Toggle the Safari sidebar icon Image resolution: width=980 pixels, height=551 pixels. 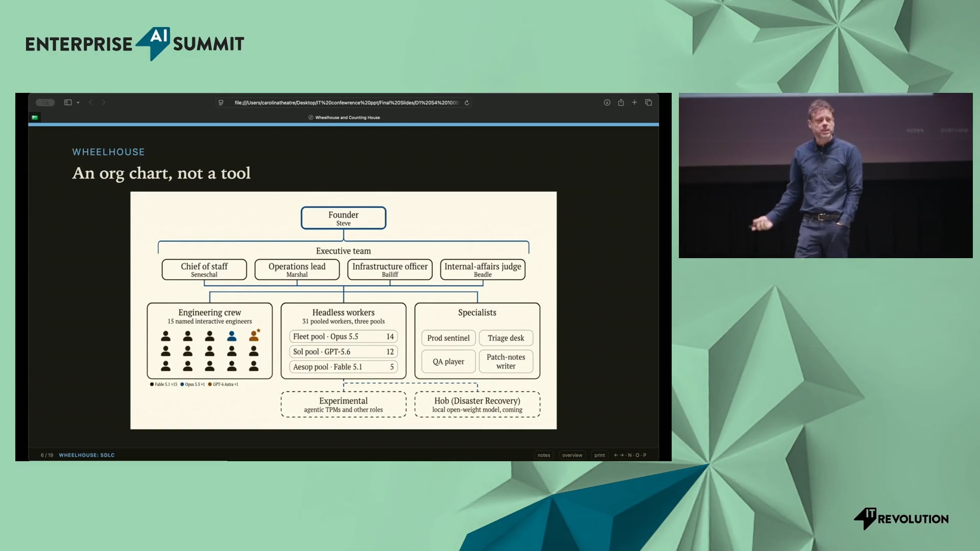click(x=68, y=103)
